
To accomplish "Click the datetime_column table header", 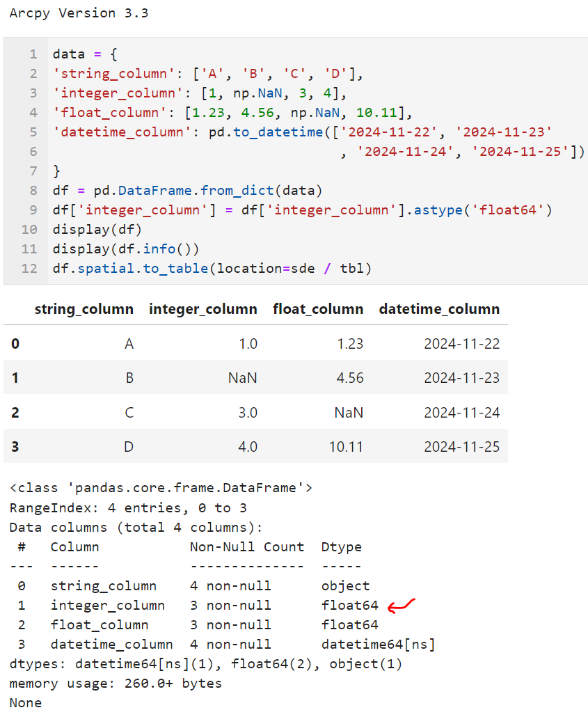I will [x=439, y=309].
